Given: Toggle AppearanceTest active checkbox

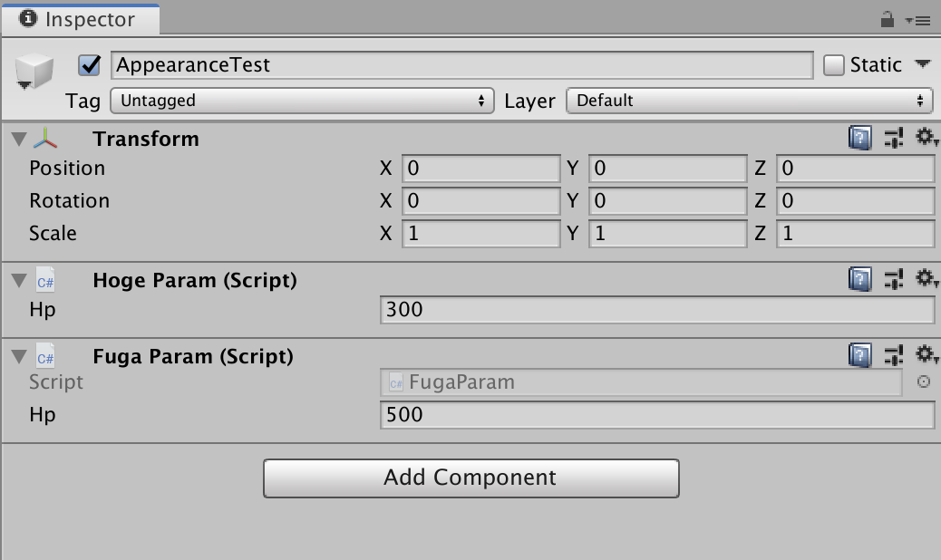Looking at the screenshot, I should [x=90, y=64].
